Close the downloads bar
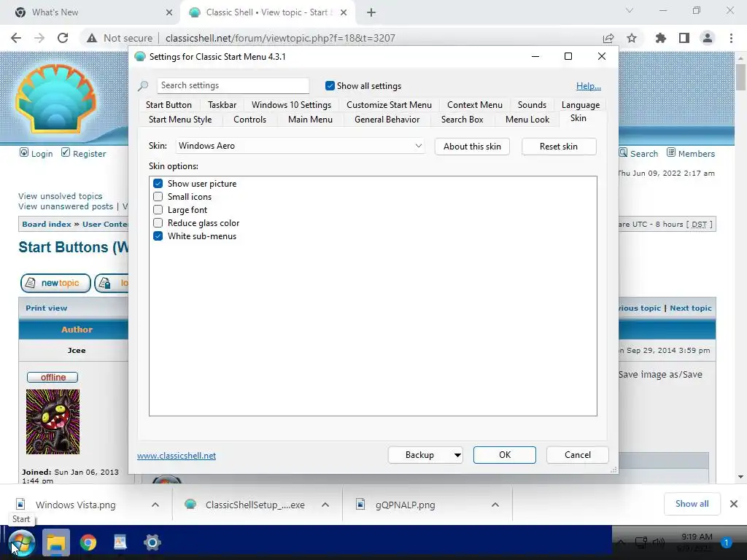 [x=734, y=504]
